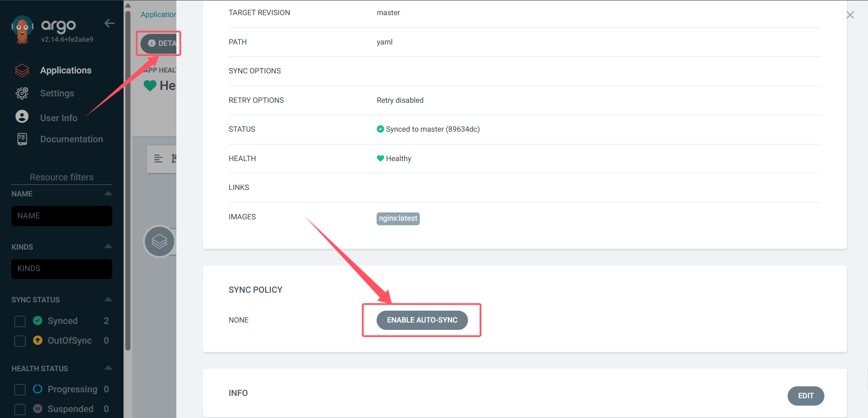
Task: Click the Argo octopus logo
Action: 22,30
